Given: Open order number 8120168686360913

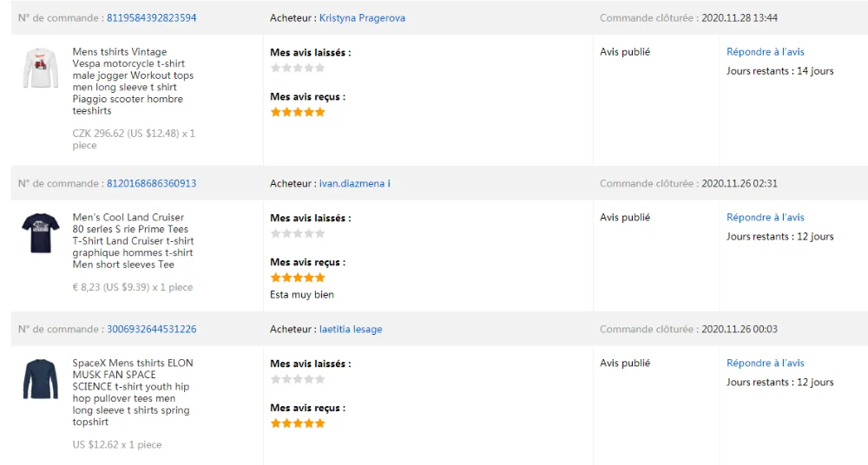Looking at the screenshot, I should click(151, 184).
